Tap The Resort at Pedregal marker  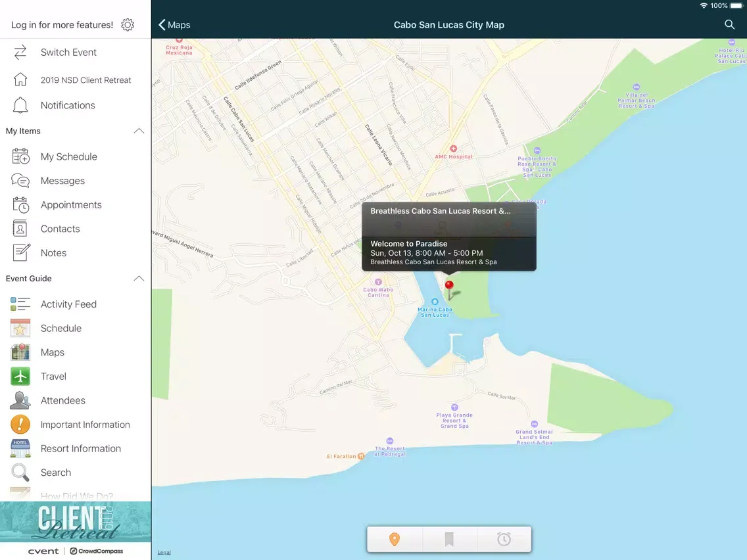[x=390, y=441]
